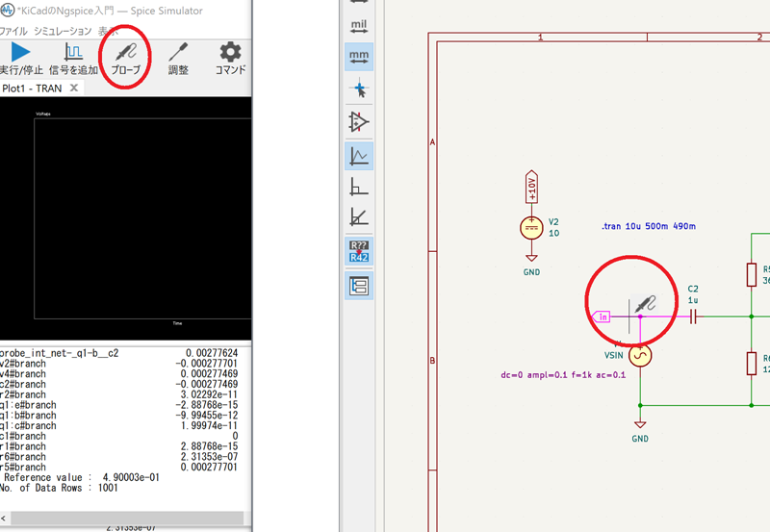Click the .tran 10u 500m 490m directive
This screenshot has height=532, width=770.
point(648,226)
